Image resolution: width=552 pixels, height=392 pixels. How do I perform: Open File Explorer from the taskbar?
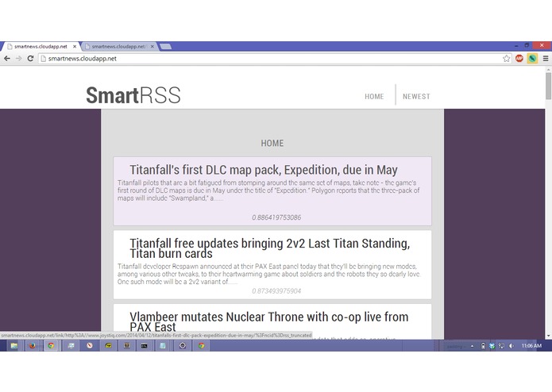(14, 346)
